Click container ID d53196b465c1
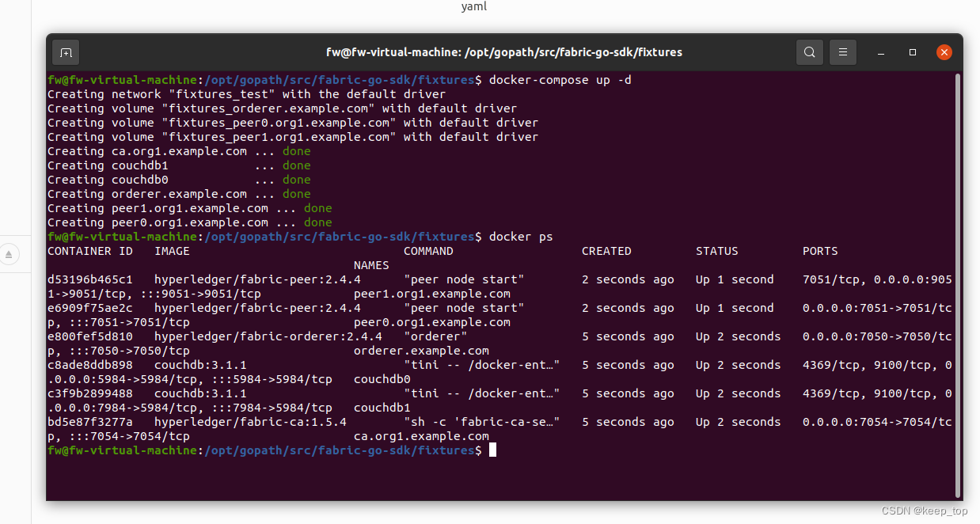This screenshot has width=980, height=524. (x=89, y=279)
